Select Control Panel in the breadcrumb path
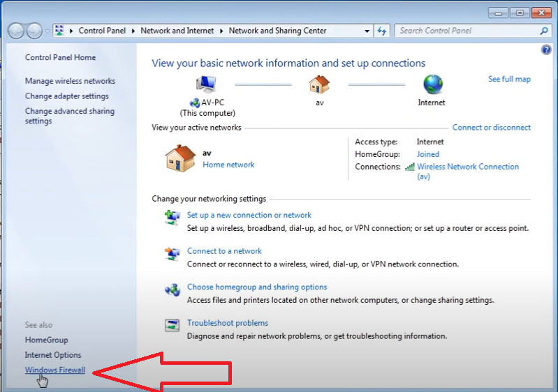The image size is (558, 392). pos(102,31)
